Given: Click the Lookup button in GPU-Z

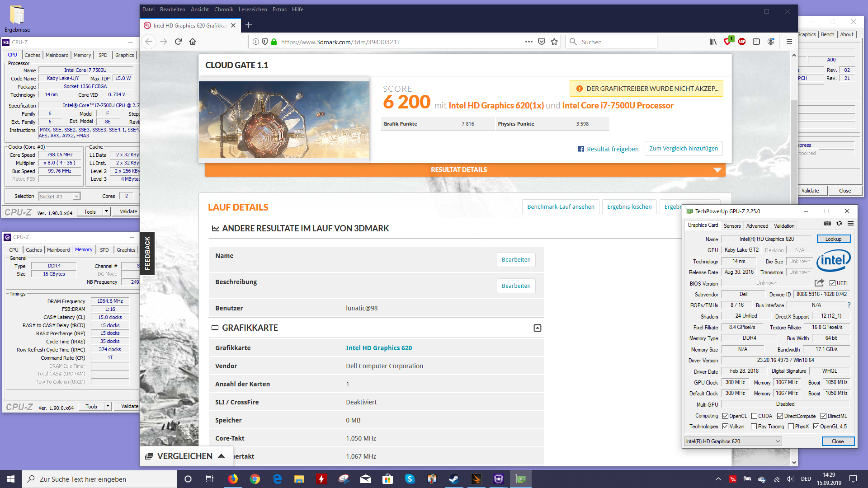Looking at the screenshot, I should (833, 239).
